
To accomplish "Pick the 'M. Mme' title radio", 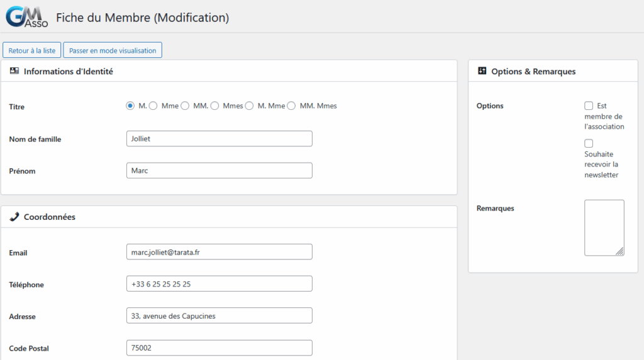I will pos(249,106).
